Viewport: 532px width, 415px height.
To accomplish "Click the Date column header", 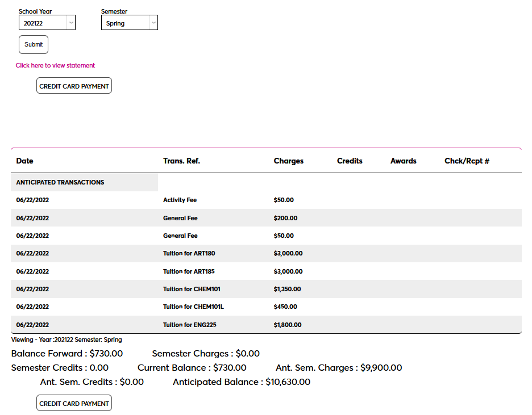I will [25, 161].
